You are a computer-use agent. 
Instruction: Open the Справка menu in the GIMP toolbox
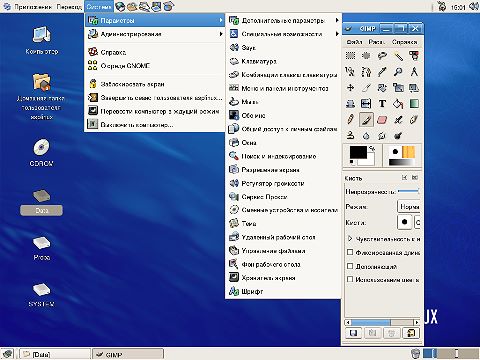coord(404,42)
